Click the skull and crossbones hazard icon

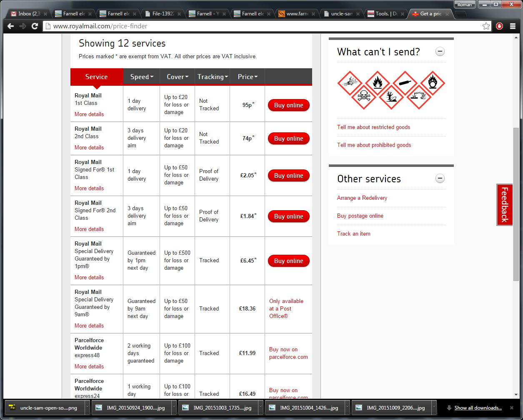coord(364,97)
